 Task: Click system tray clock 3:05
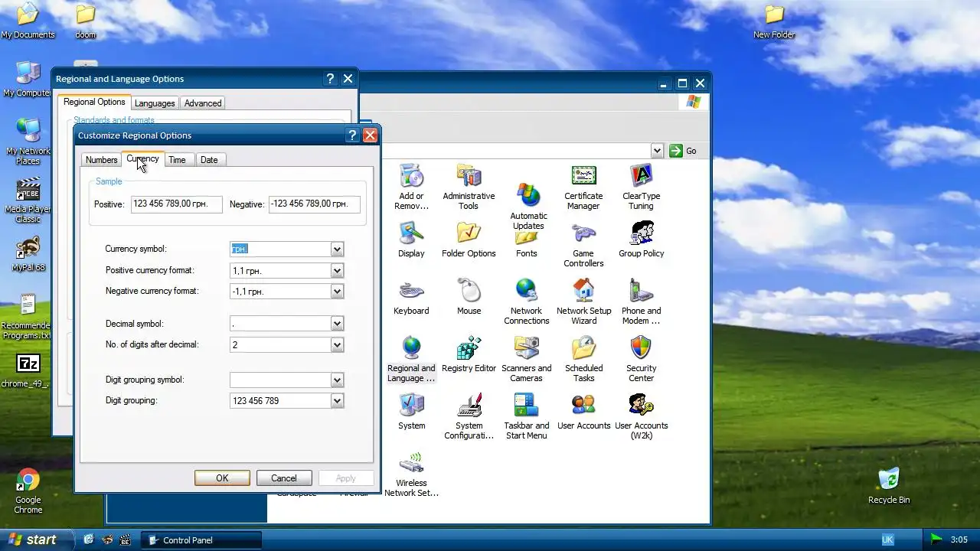coord(959,540)
